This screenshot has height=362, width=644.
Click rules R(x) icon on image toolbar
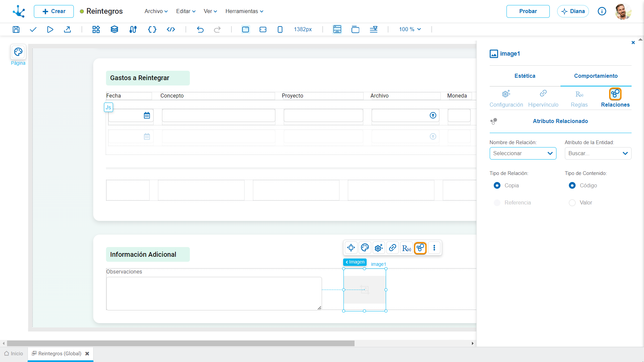(x=407, y=248)
